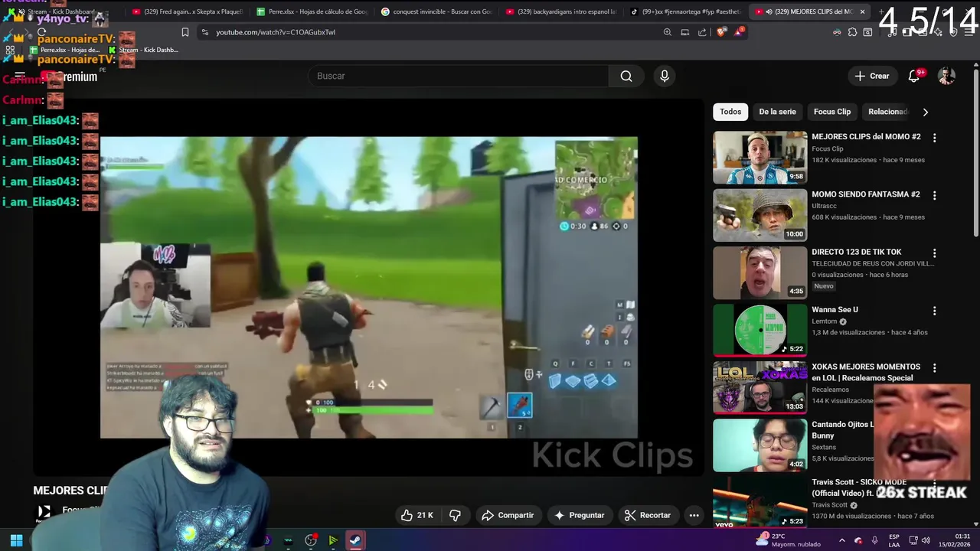Screen dimensions: 980x551
Task: Open XOKAS MEJORES MOMENTOS thumbnail
Action: point(760,387)
